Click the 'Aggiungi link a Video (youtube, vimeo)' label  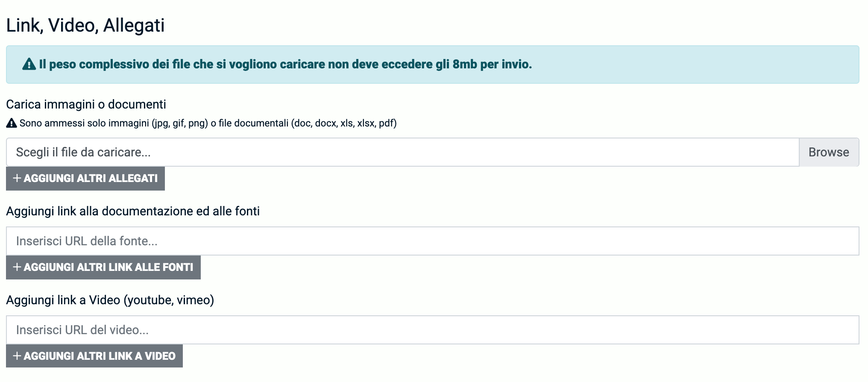pyautogui.click(x=110, y=300)
